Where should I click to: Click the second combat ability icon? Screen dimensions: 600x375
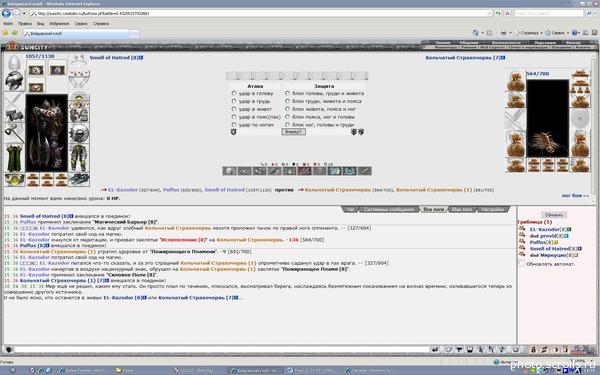click(245, 171)
